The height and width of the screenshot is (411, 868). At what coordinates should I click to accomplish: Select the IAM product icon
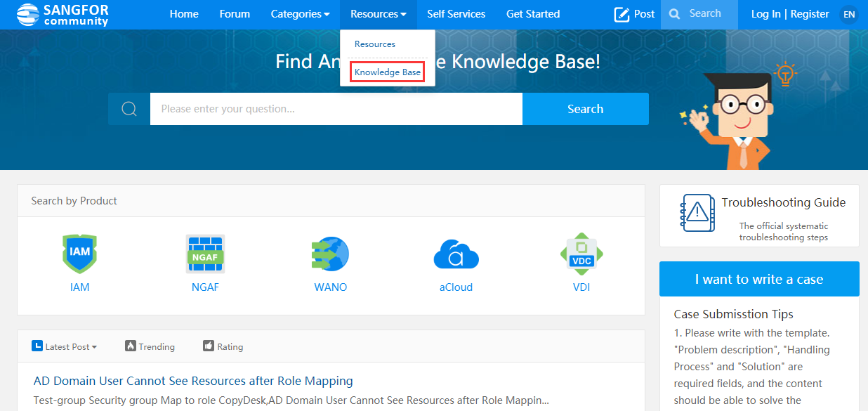[79, 254]
